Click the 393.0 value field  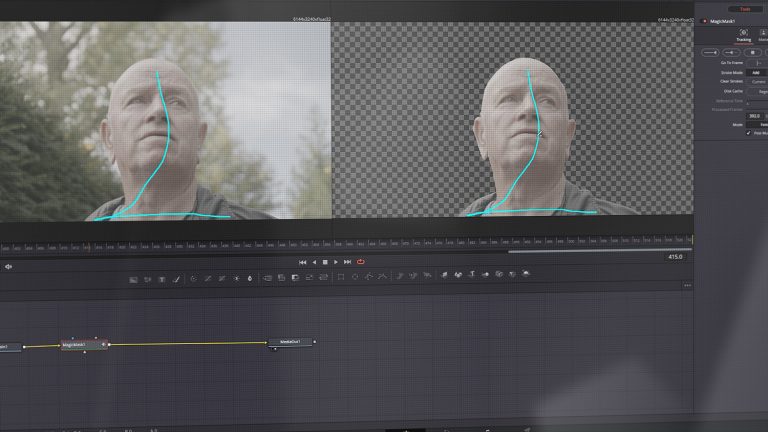[754, 116]
